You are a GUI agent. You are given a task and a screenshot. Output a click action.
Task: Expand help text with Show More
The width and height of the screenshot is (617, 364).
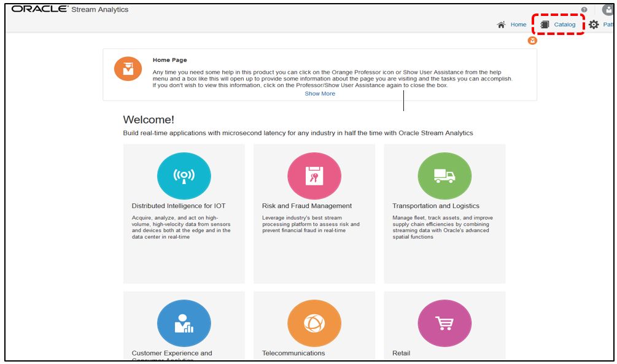pos(320,94)
